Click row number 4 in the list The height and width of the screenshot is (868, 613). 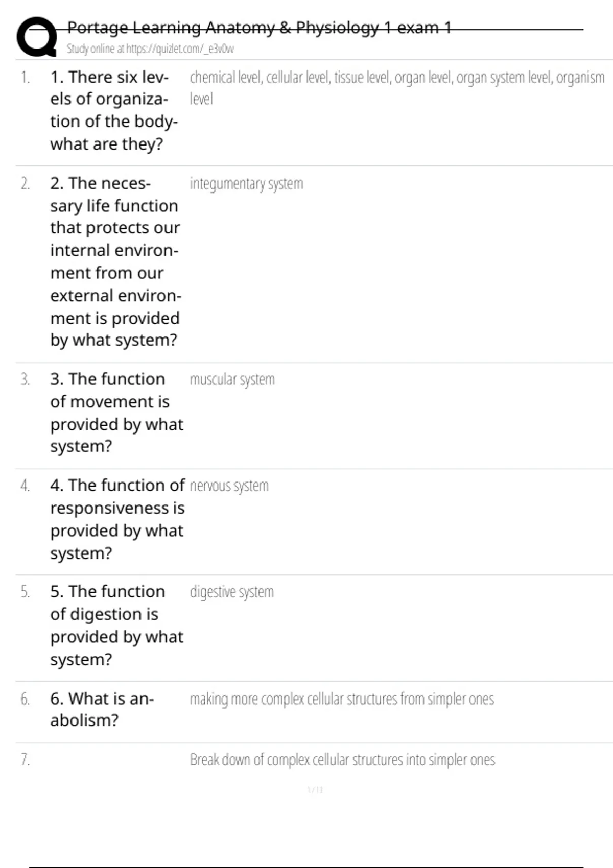click(25, 486)
